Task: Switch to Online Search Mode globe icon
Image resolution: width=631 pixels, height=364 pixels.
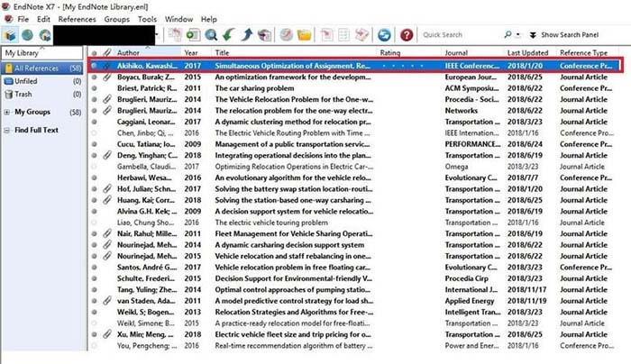Action: pos(26,34)
